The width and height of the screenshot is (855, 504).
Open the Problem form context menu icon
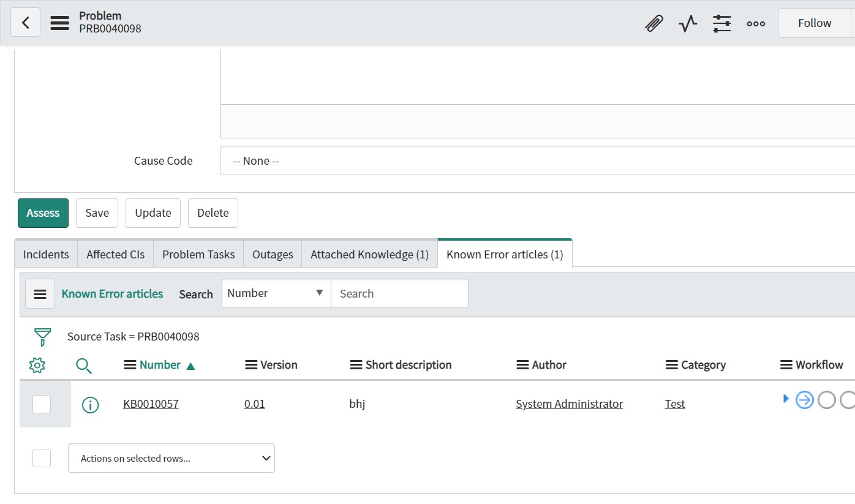point(59,23)
